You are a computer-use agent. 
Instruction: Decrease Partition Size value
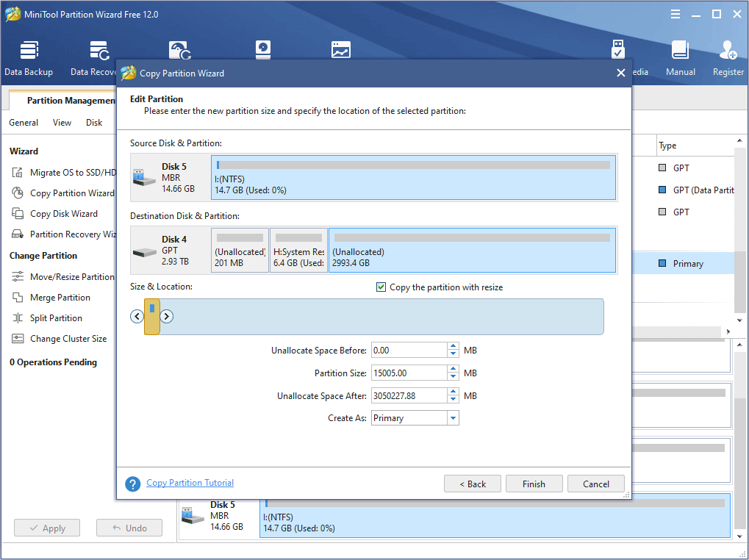453,377
